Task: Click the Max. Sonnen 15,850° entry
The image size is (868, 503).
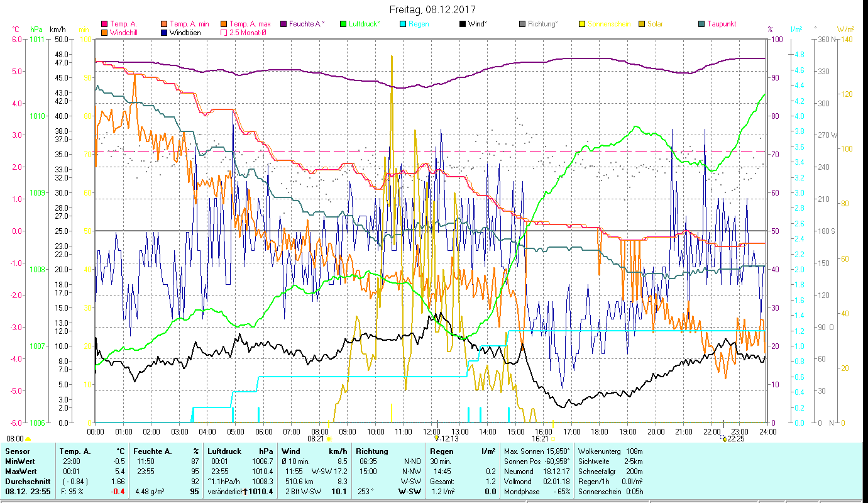Action: [x=537, y=451]
